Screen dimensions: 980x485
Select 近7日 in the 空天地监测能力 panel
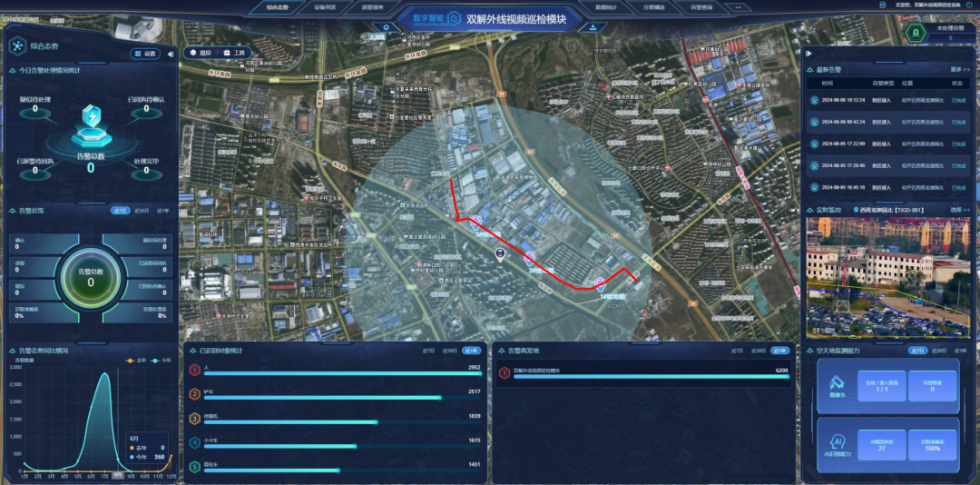click(x=917, y=351)
